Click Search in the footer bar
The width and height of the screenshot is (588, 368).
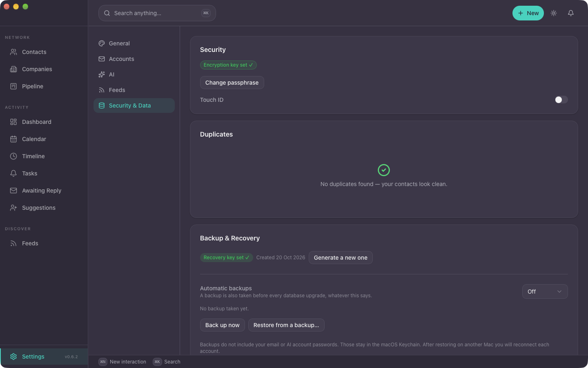pos(172,362)
